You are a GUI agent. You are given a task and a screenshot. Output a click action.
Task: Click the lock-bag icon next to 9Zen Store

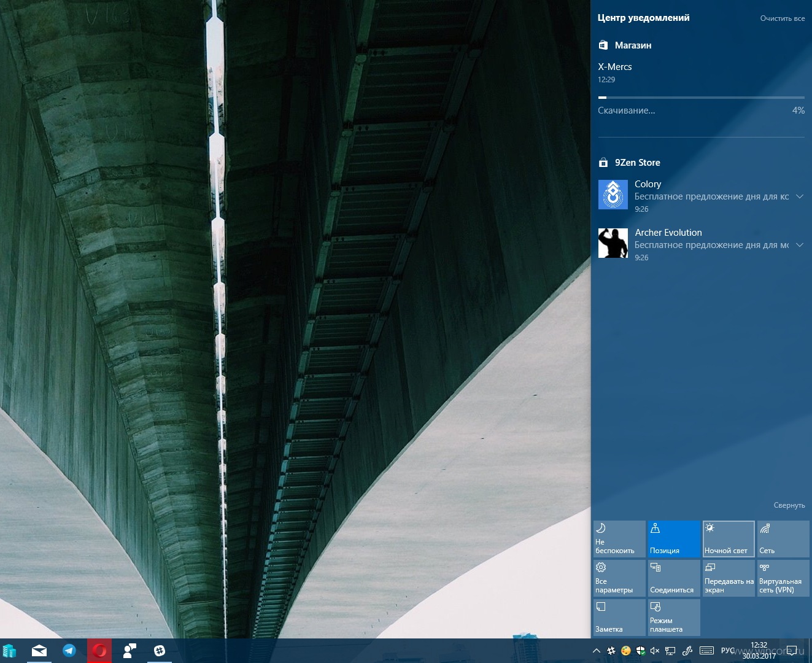pyautogui.click(x=603, y=162)
